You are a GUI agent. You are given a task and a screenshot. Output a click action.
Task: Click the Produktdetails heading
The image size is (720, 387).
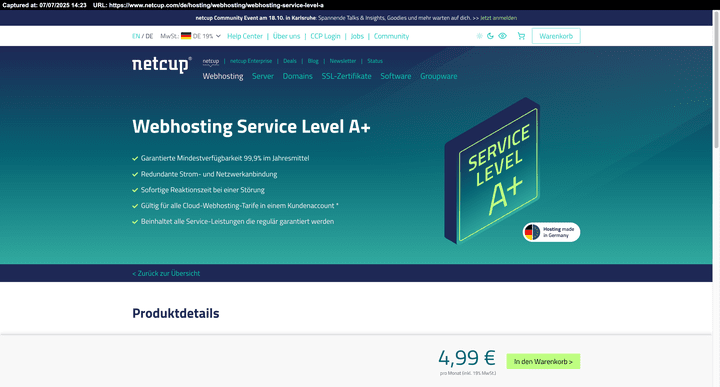pos(176,313)
